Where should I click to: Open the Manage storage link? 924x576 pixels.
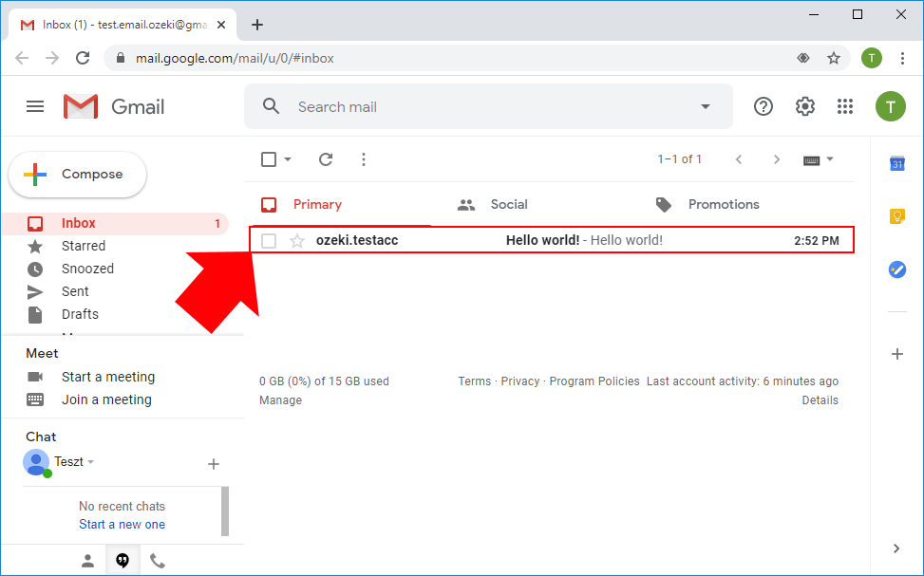click(280, 400)
